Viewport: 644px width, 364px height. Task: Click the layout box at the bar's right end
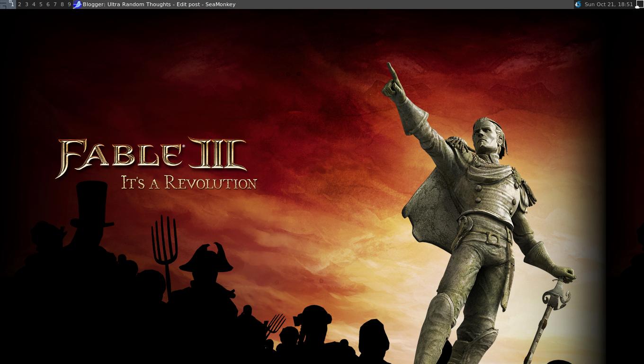(639, 4)
